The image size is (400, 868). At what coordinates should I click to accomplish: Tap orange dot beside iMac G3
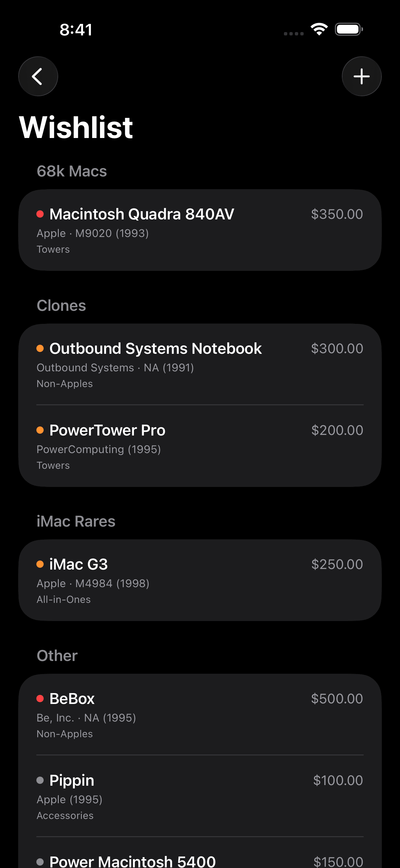tap(40, 564)
